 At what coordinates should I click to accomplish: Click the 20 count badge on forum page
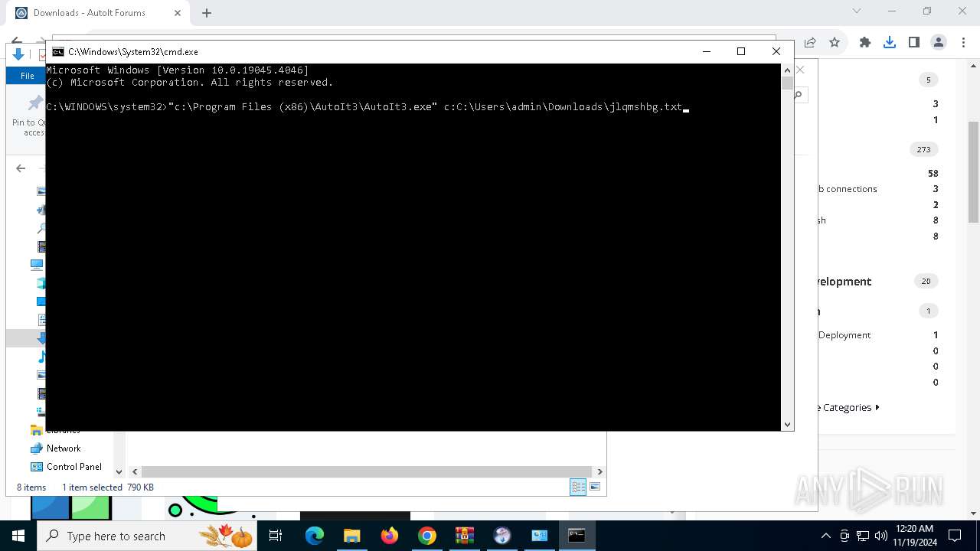point(926,281)
